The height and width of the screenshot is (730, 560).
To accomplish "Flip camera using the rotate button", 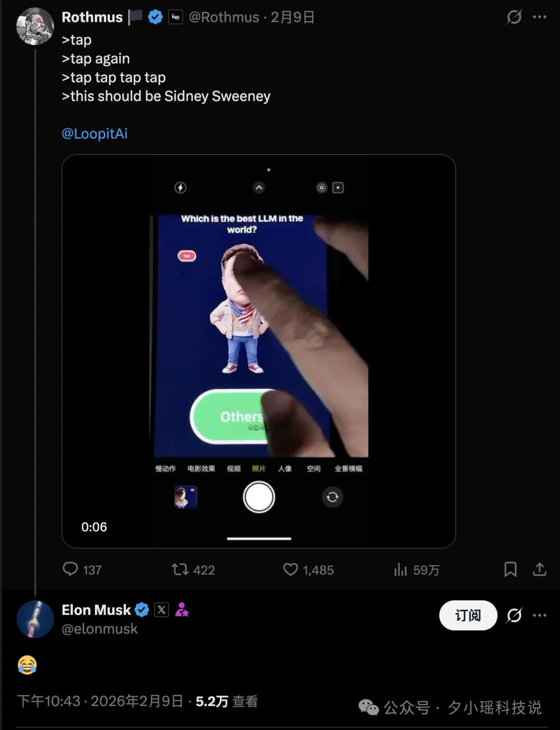I will (332, 497).
